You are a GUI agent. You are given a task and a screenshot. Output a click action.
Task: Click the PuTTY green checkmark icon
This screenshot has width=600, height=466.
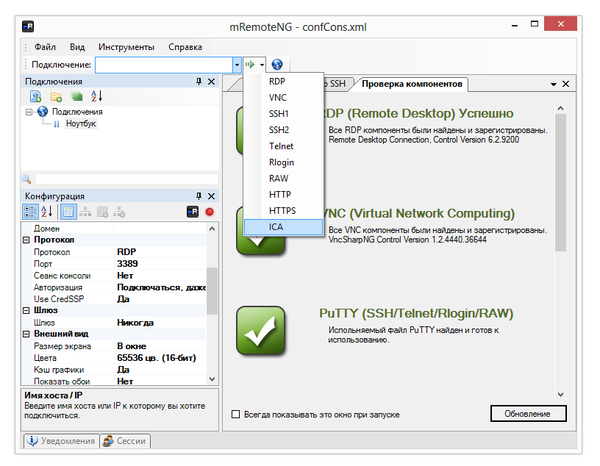click(x=261, y=330)
